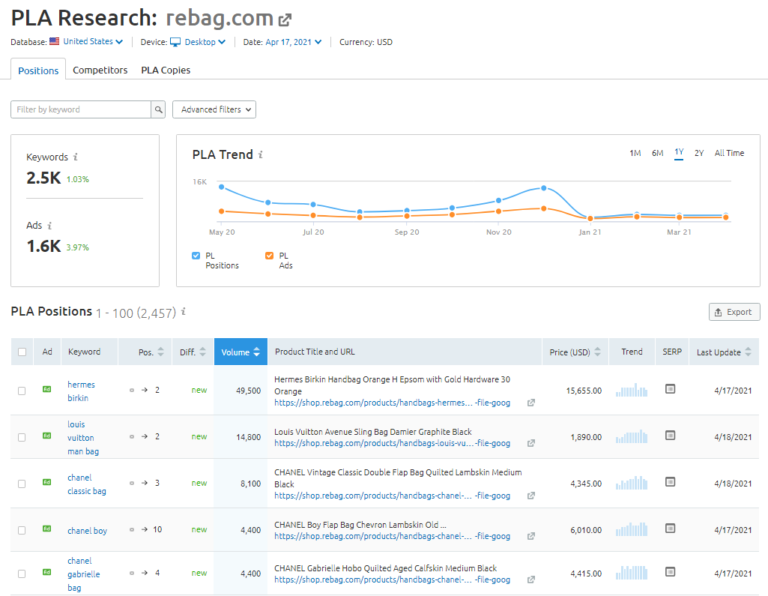Click the green Ad icon in chanel classic bag row
Screen dimensions: 768x596
pyautogui.click(x=47, y=482)
